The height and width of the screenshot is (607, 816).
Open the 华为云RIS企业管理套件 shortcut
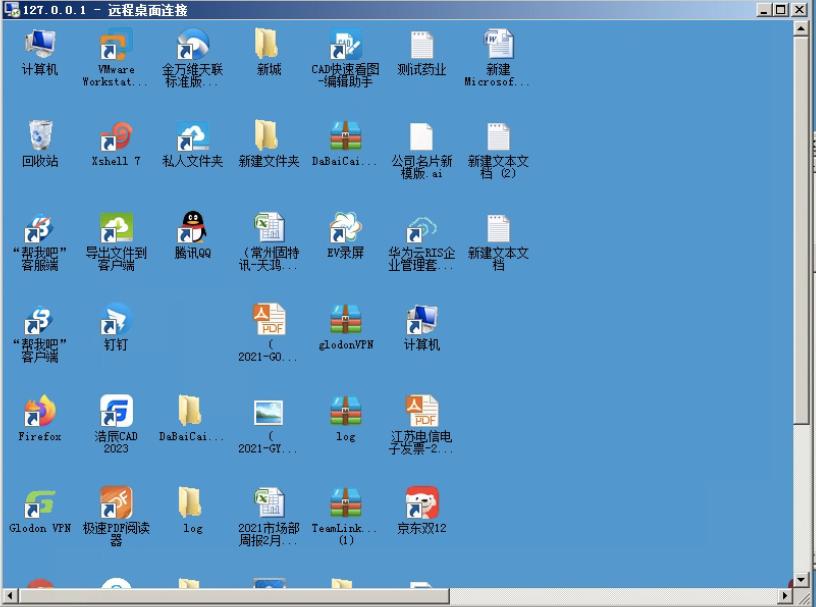pos(422,232)
